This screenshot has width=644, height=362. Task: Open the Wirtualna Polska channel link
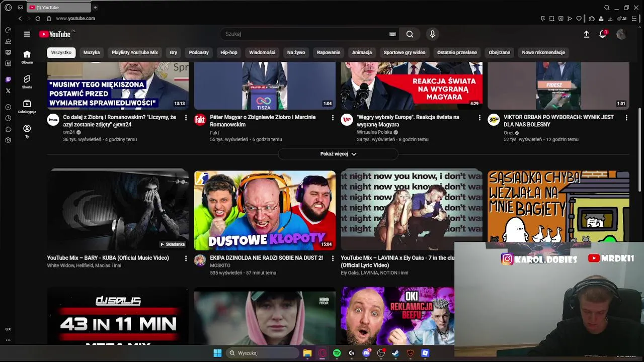374,132
